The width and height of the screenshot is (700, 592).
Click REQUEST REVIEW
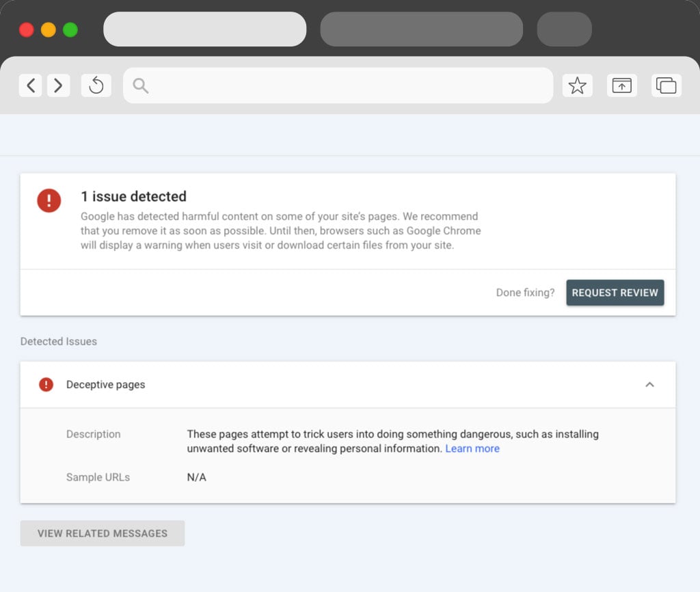tap(615, 293)
